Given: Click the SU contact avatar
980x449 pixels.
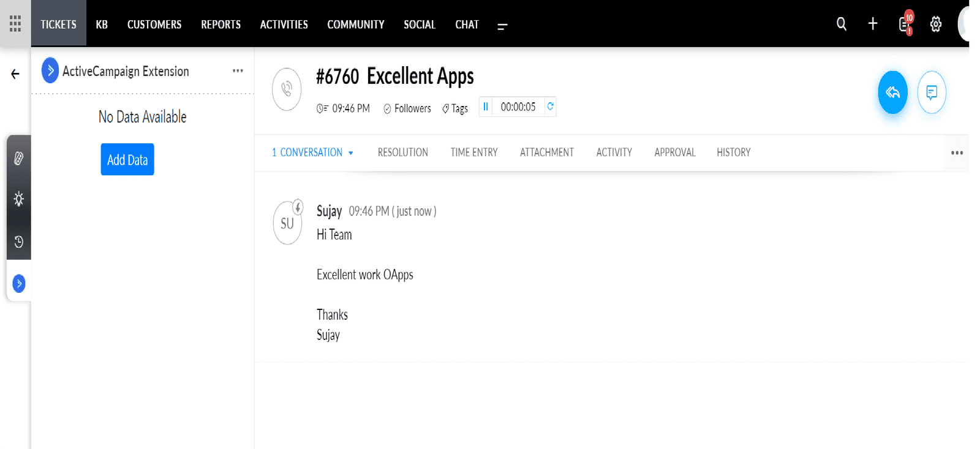Looking at the screenshot, I should click(287, 223).
